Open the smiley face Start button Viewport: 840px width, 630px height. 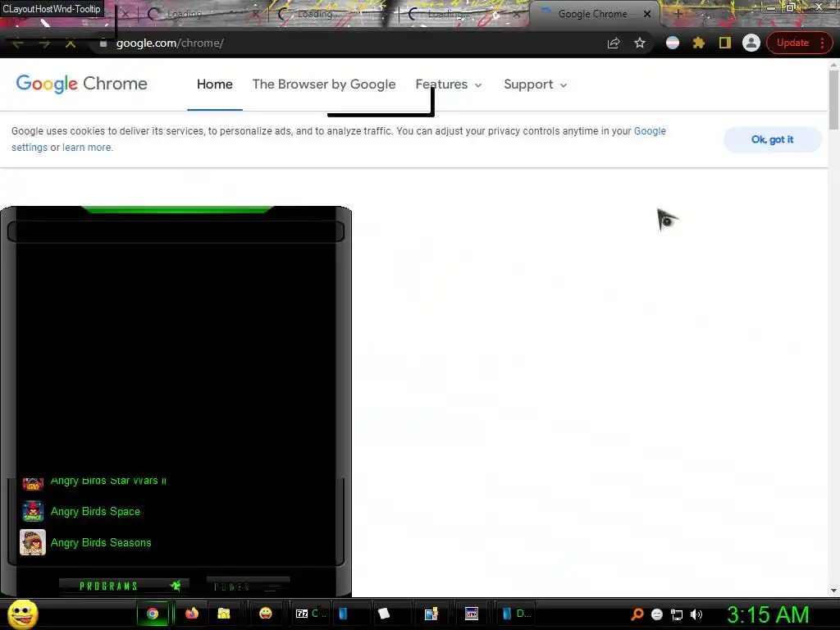22,614
